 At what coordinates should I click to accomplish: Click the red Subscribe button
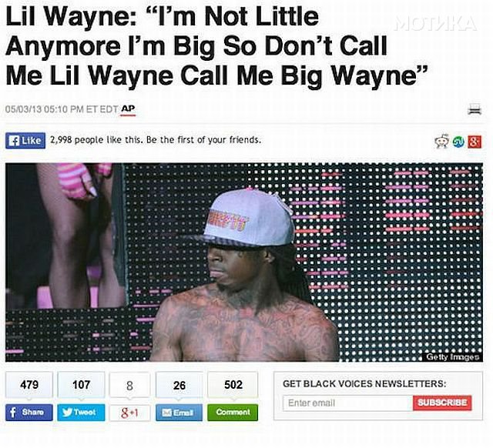click(442, 403)
